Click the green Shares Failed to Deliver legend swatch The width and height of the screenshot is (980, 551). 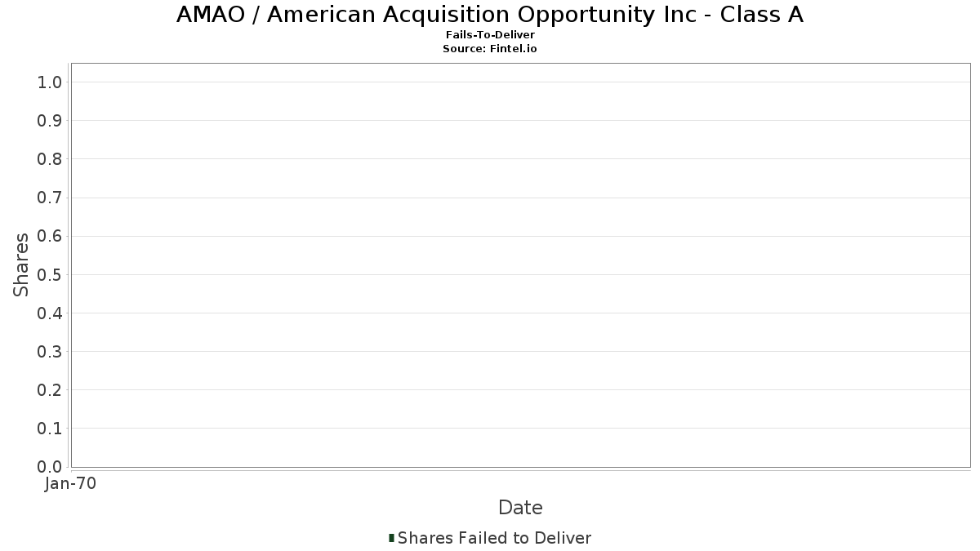tap(392, 538)
